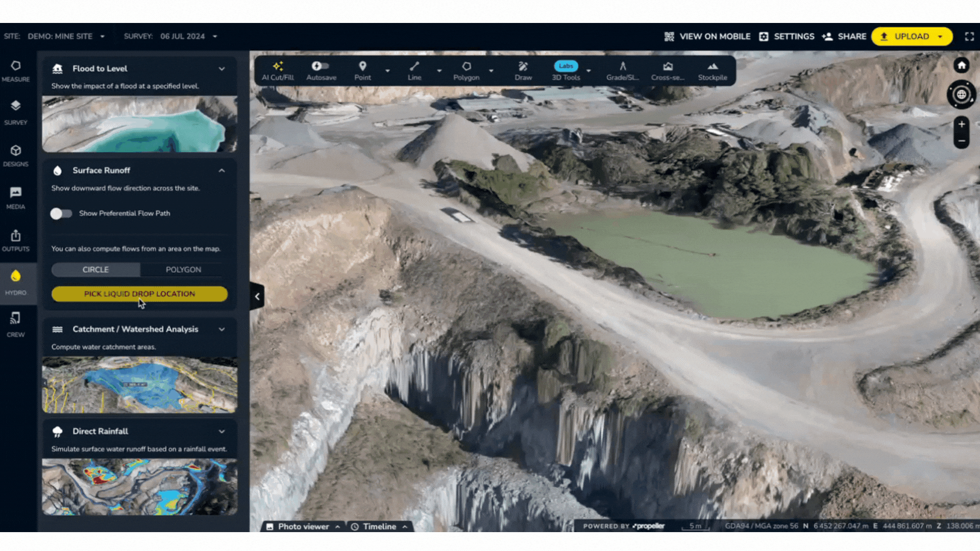
Task: Click the Direct Rainfall cloud icon
Action: [58, 432]
